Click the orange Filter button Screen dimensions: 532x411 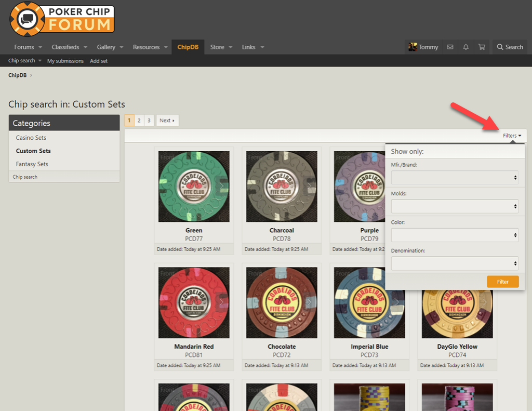click(x=502, y=282)
